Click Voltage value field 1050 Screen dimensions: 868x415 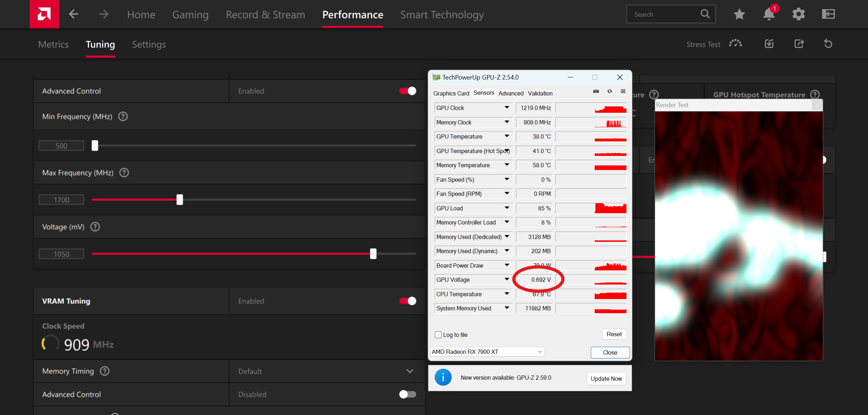tap(61, 254)
